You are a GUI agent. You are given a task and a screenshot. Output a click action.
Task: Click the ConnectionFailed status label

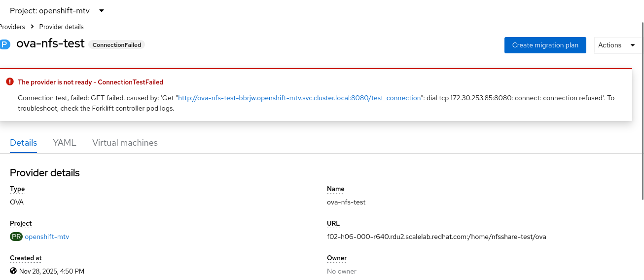coord(117,45)
